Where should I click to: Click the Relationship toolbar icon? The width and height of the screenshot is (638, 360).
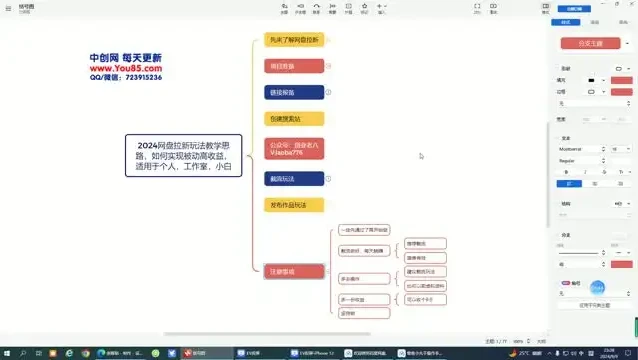point(316,8)
